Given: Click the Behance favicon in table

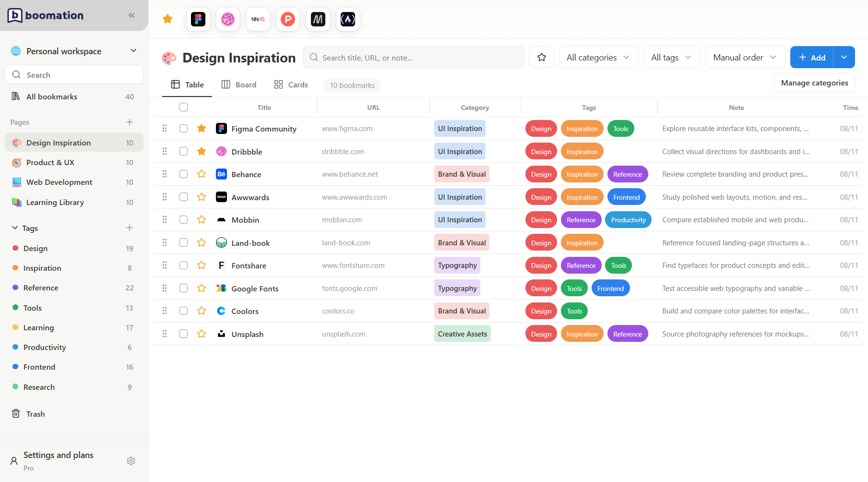Looking at the screenshot, I should [x=221, y=174].
